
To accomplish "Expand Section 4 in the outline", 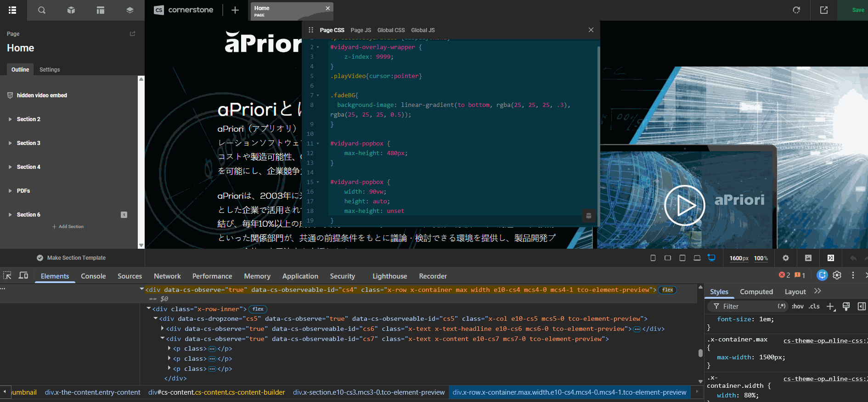I will click(10, 167).
